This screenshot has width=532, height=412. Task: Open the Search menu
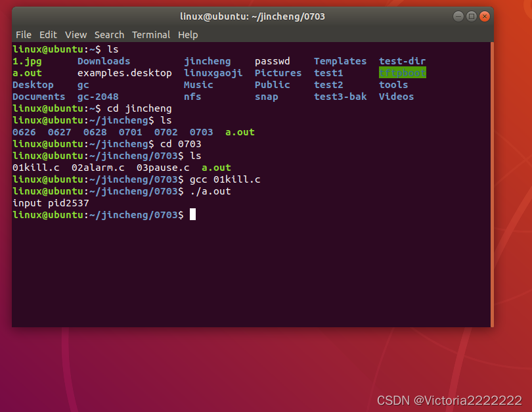coord(109,35)
